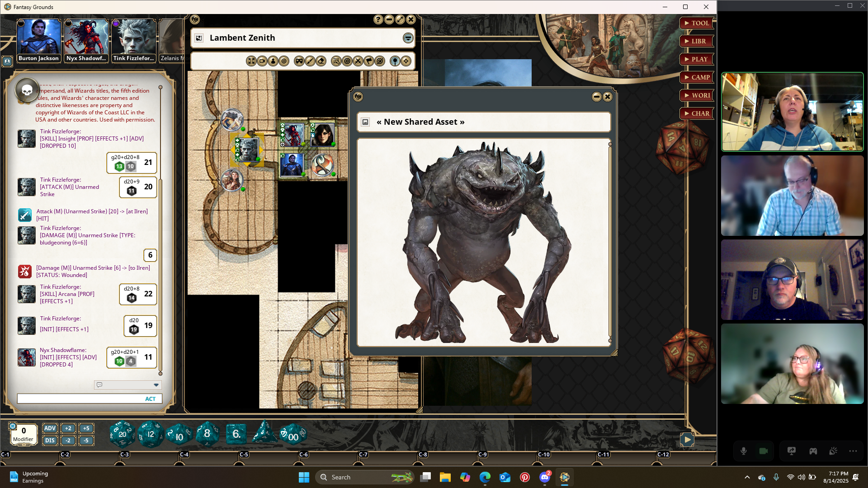
Task: Click the crossed swords combat icon
Action: pyautogui.click(x=358, y=61)
